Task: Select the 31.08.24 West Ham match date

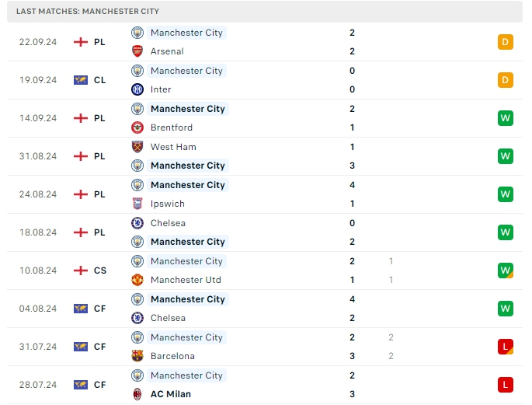Action: pos(38,156)
